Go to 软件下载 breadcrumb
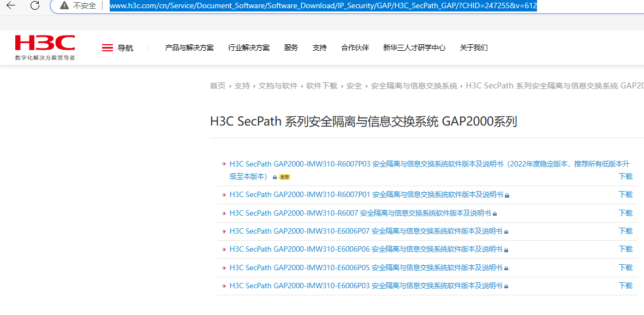Image resolution: width=644 pixels, height=315 pixels. (x=321, y=86)
